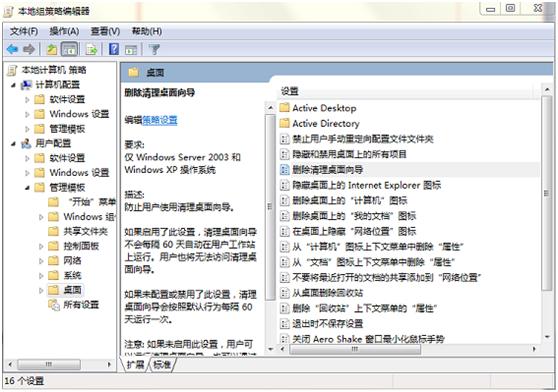Viewport: 558px width, 392px height.
Task: Expand 软件设置 under 计算机配置
Action: 27,100
